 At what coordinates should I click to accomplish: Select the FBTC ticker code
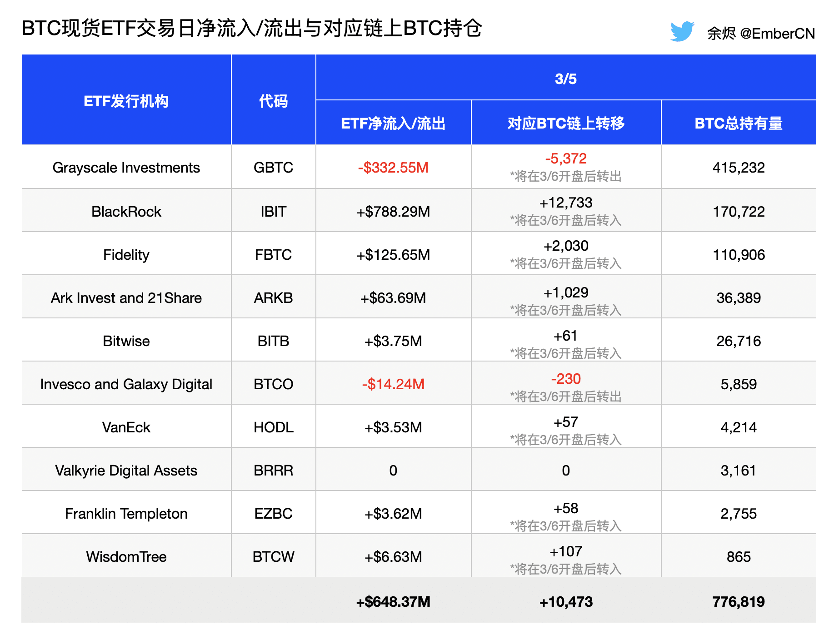point(273,254)
